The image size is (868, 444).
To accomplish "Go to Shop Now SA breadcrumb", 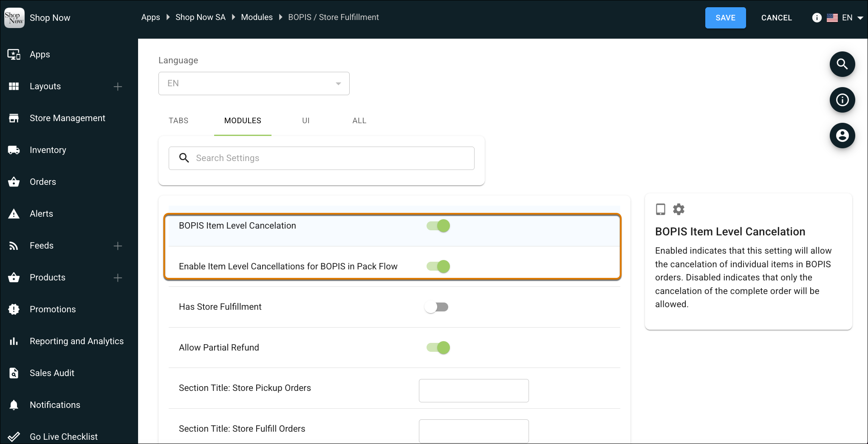I will [x=201, y=17].
